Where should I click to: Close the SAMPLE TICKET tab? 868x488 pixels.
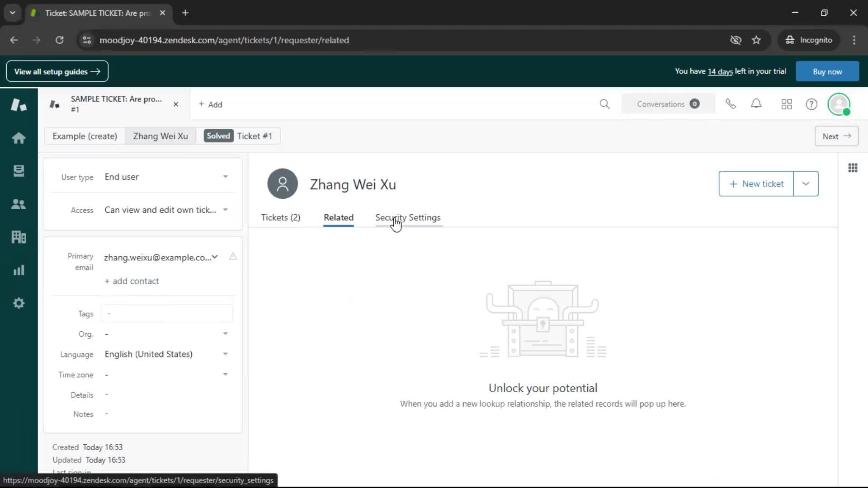tap(176, 104)
